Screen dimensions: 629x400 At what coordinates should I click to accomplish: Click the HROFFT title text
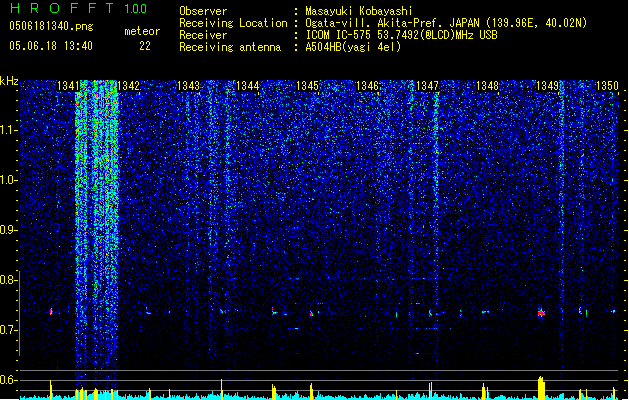62,8
